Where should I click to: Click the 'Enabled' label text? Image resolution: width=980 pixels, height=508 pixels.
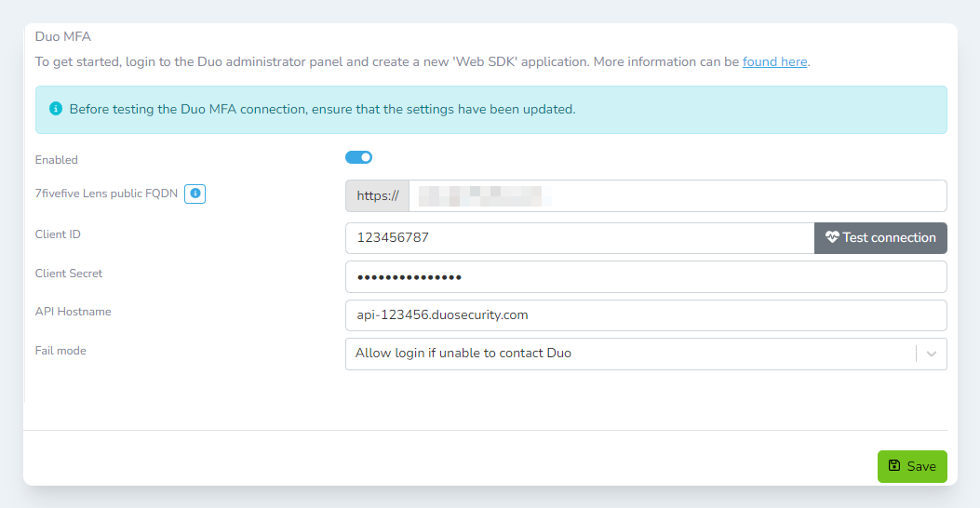pos(57,160)
